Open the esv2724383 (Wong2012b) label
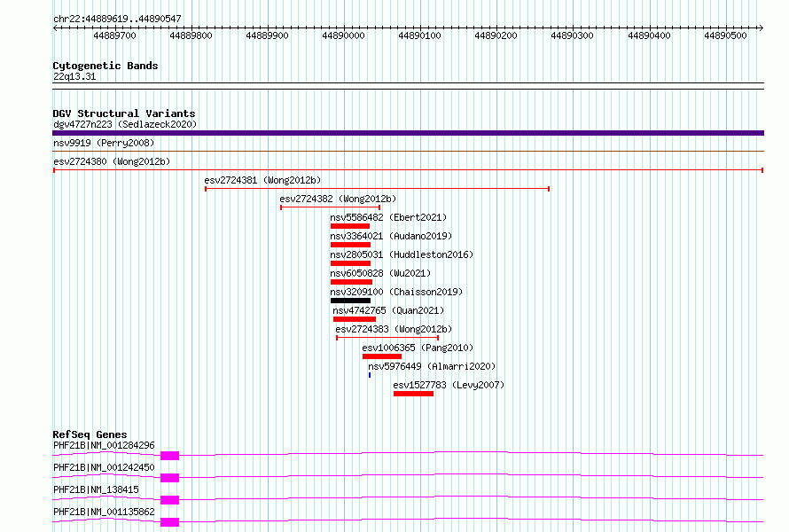 394,329
